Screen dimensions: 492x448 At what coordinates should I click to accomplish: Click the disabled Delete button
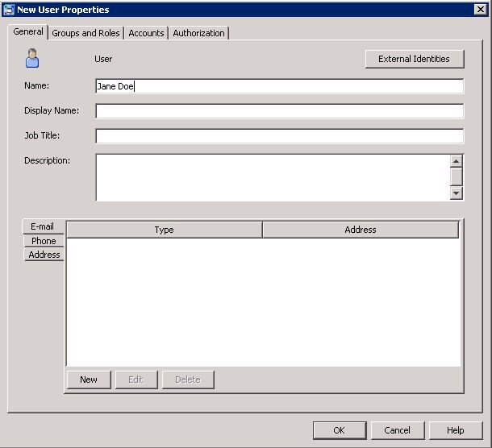pyautogui.click(x=188, y=380)
